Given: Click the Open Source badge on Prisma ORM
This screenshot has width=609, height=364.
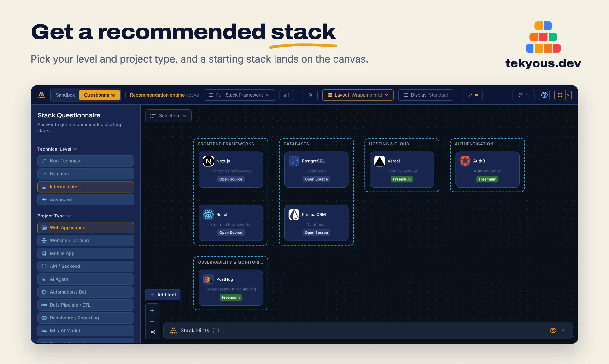Looking at the screenshot, I should (316, 233).
